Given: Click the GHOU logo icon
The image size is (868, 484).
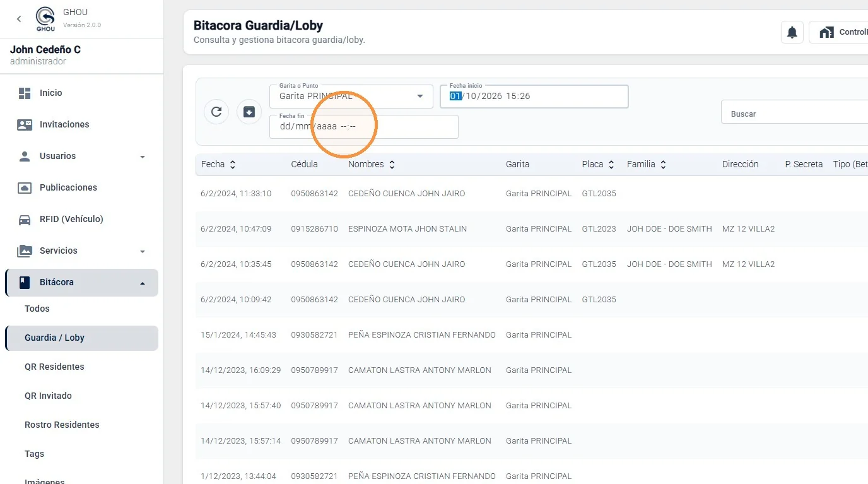Looking at the screenshot, I should click(x=45, y=19).
